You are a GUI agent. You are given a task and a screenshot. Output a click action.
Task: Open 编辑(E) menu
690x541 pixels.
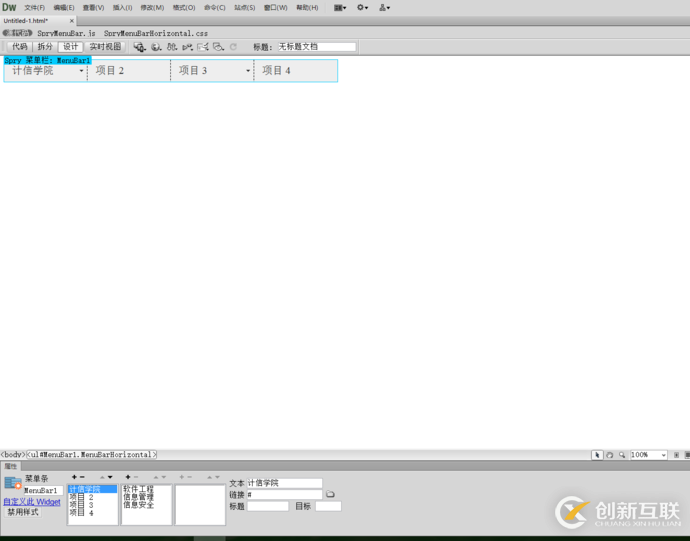64,7
